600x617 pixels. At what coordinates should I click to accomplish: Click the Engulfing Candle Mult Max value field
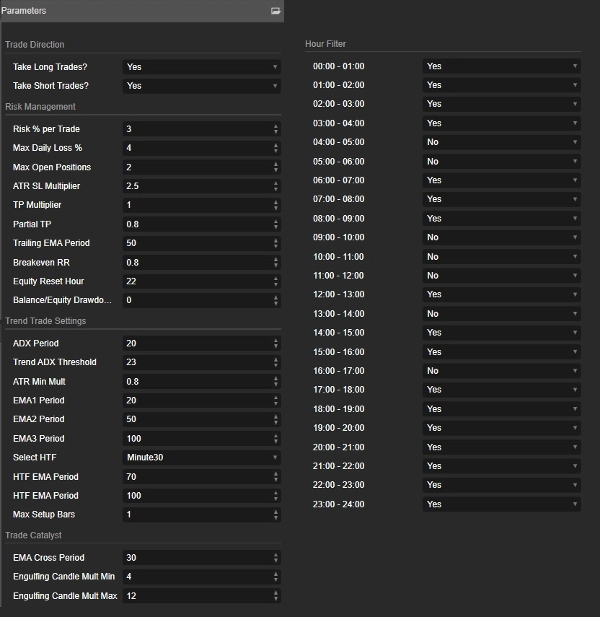point(201,596)
